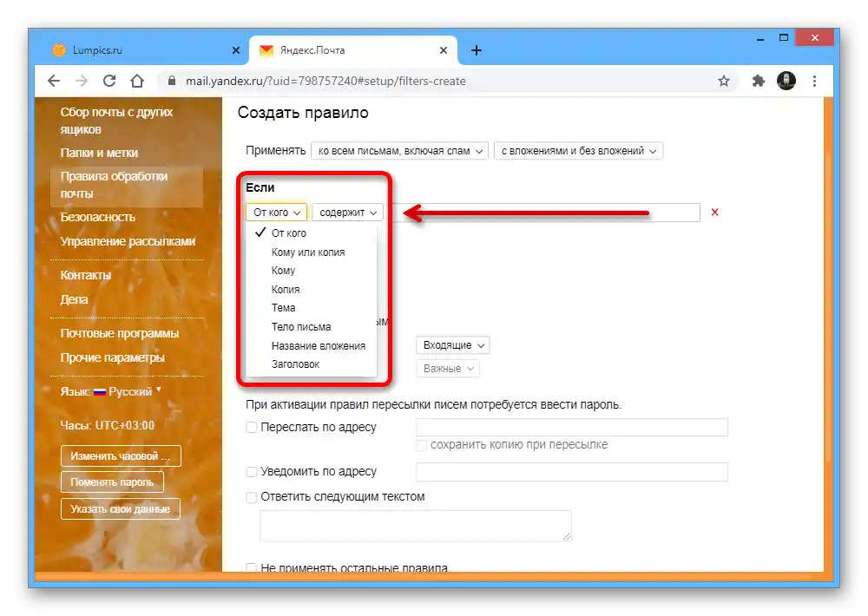
Task: Open 'Прочие параметры' settings
Action: tap(112, 357)
